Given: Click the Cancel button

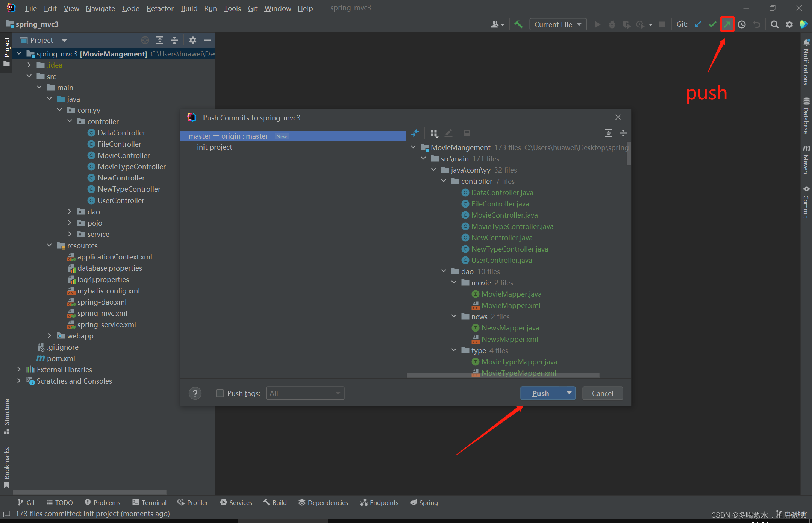Looking at the screenshot, I should tap(603, 393).
